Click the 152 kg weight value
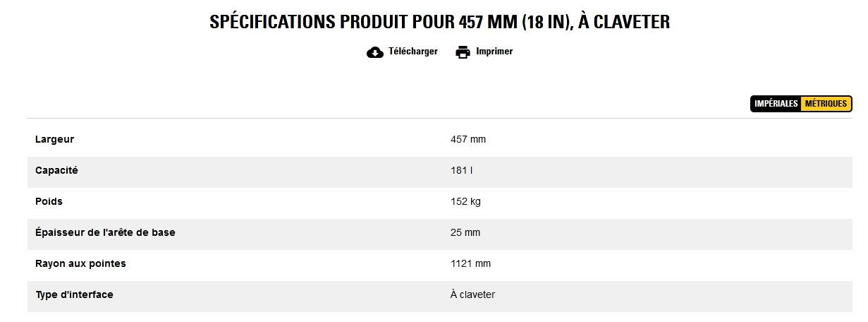Viewport: 868px width, 322px height. click(x=465, y=202)
